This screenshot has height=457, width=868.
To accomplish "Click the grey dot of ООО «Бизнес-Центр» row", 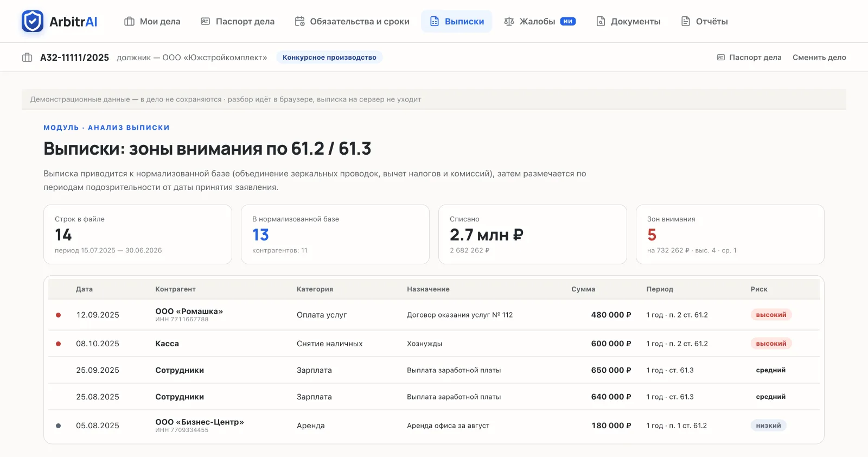I will (58, 426).
